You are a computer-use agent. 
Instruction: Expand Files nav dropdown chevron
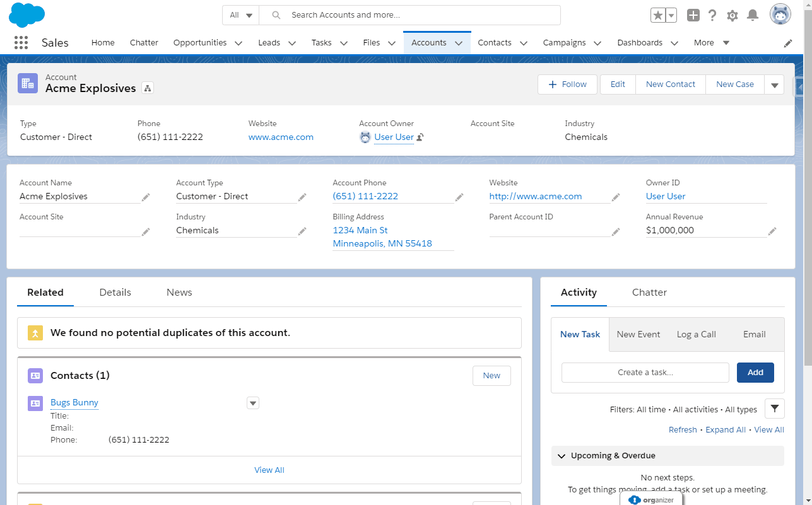[392, 43]
